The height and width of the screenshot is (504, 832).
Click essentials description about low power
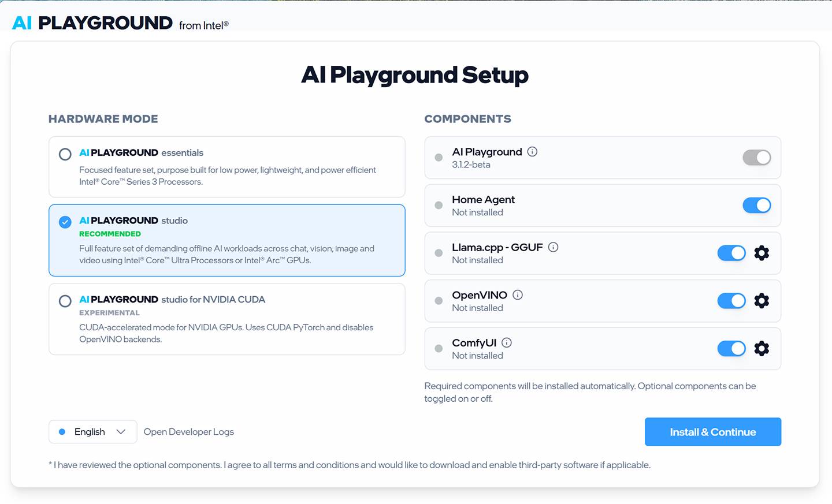tap(228, 176)
